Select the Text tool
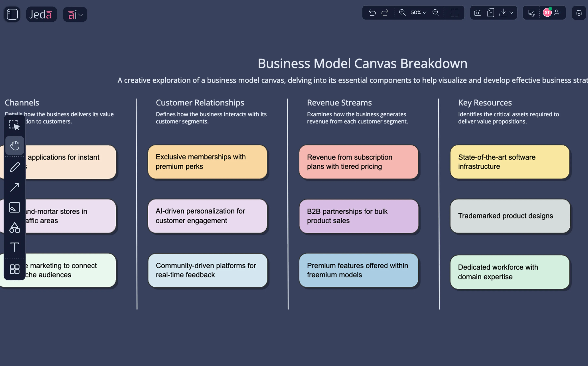This screenshot has height=366, width=588. (x=15, y=247)
